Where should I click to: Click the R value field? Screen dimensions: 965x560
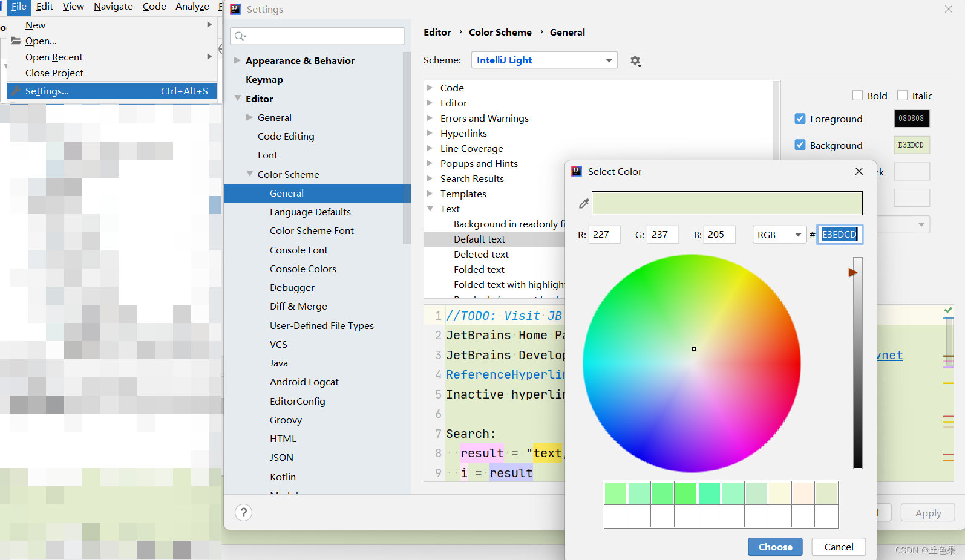604,235
